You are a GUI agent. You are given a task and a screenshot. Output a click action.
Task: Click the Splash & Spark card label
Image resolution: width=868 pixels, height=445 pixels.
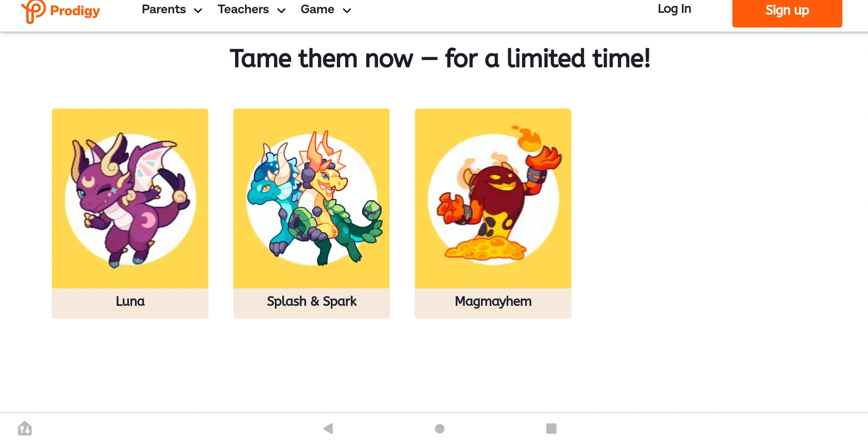click(x=312, y=301)
